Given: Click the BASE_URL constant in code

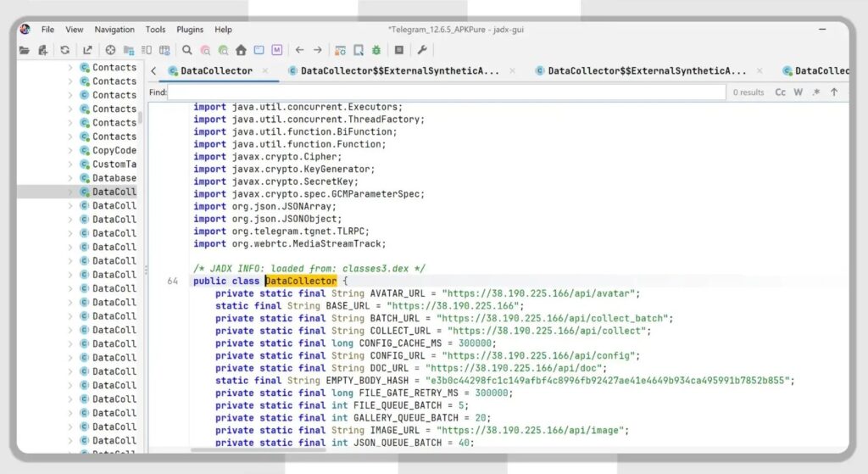Looking at the screenshot, I should (x=348, y=305).
